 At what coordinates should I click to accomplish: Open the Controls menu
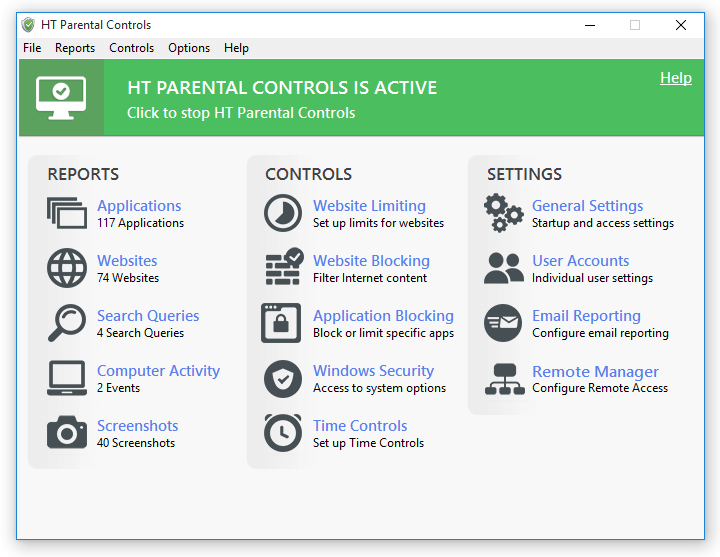click(131, 48)
